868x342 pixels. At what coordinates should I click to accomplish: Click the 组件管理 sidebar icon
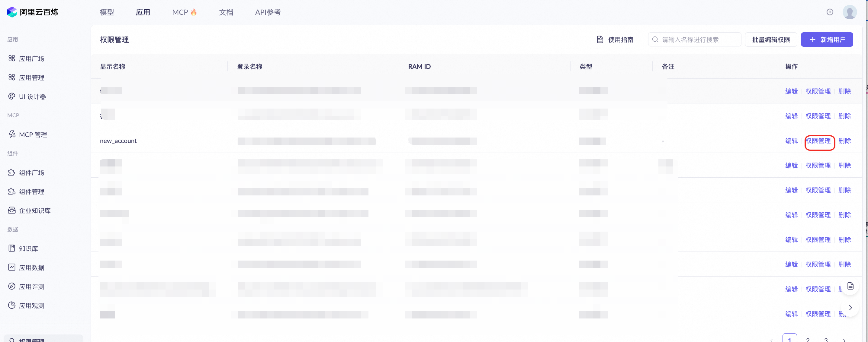click(x=12, y=191)
